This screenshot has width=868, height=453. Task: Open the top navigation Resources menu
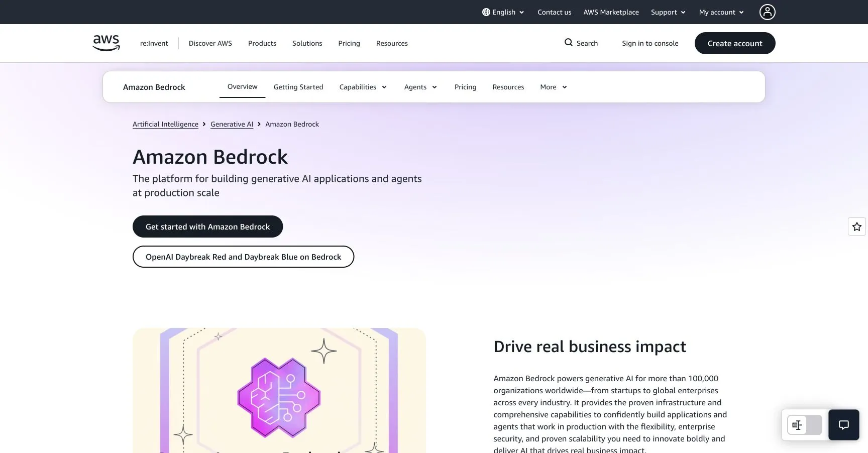pos(392,43)
